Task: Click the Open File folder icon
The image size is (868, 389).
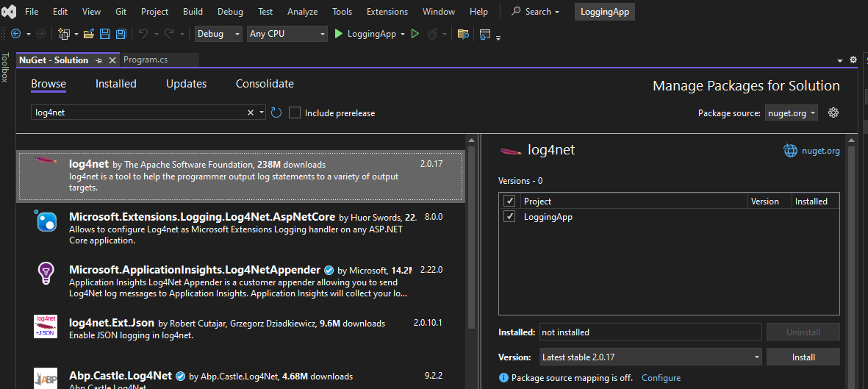Action: tap(89, 34)
